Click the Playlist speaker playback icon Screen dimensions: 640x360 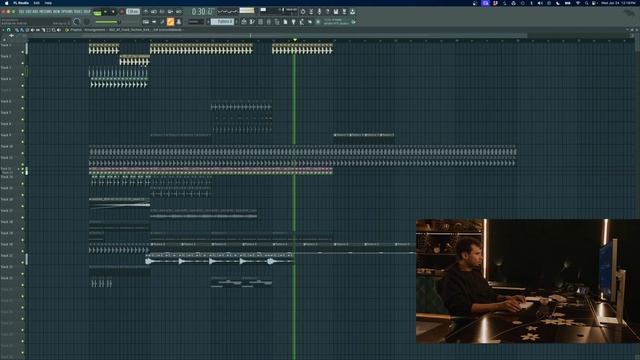[59, 30]
